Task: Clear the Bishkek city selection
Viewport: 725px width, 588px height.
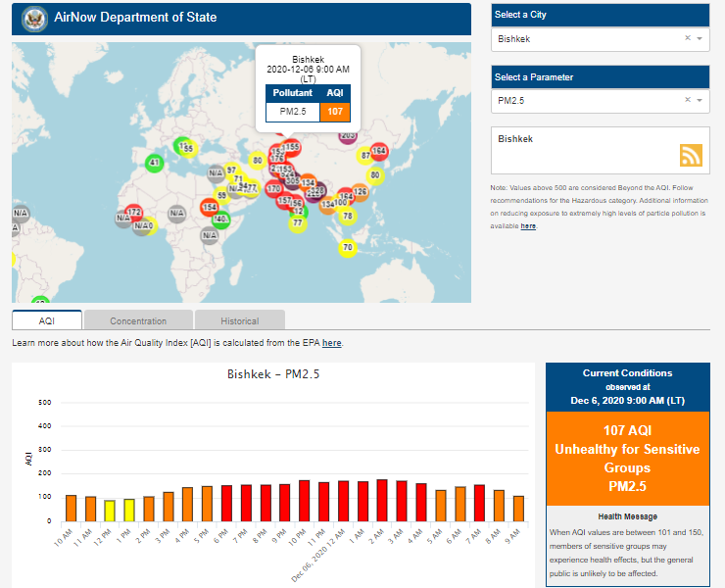Action: pyautogui.click(x=687, y=38)
